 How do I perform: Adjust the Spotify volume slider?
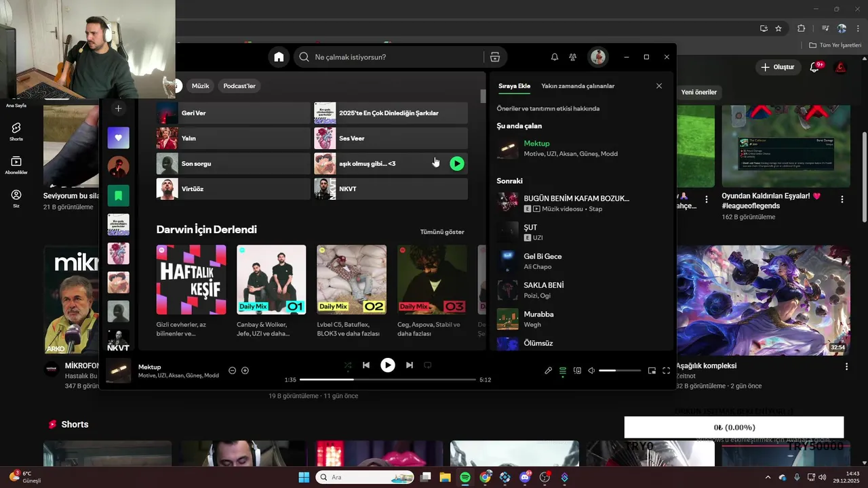point(620,371)
